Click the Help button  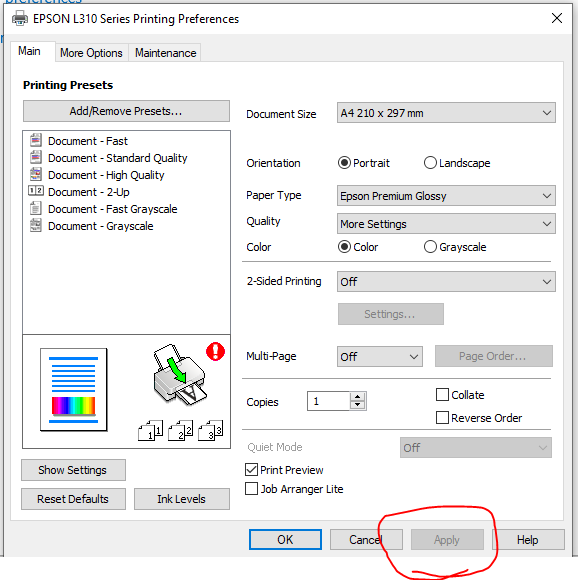coord(528,539)
